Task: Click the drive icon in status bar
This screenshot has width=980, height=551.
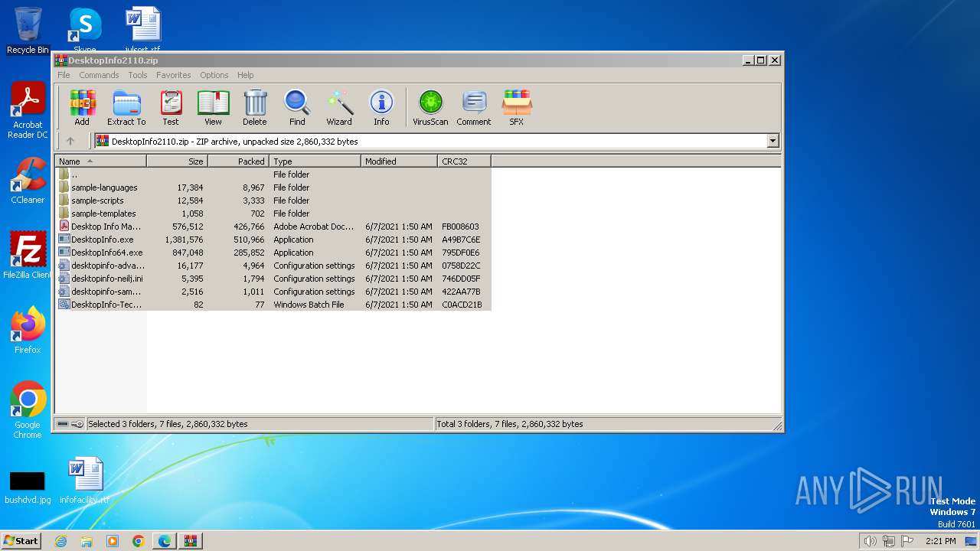Action: point(63,424)
